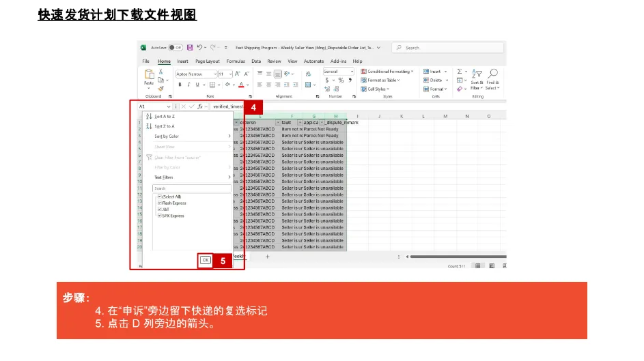Apply Percent Style format
The width and height of the screenshot is (644, 361).
(x=341, y=81)
